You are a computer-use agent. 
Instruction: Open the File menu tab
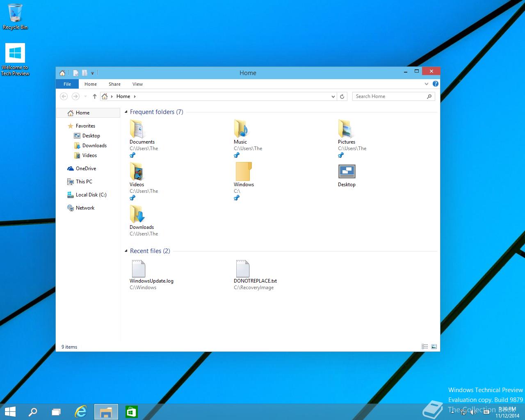67,84
